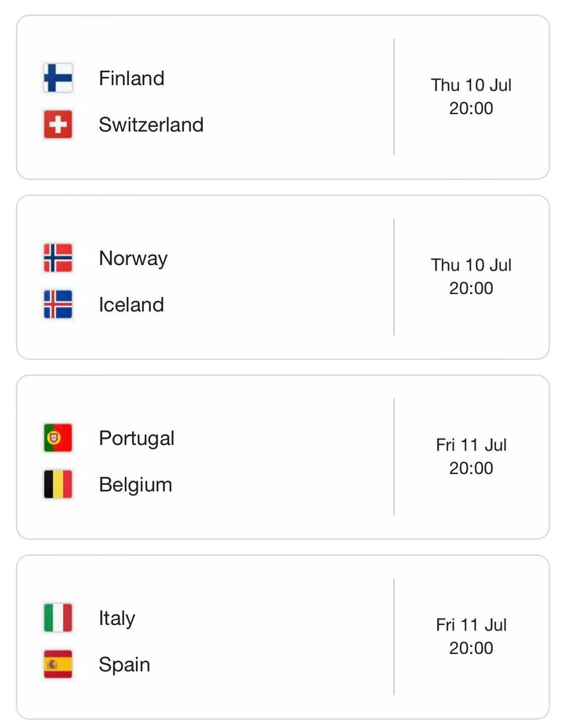
Task: Open Norway vs Iceland kickoff time
Action: (472, 276)
